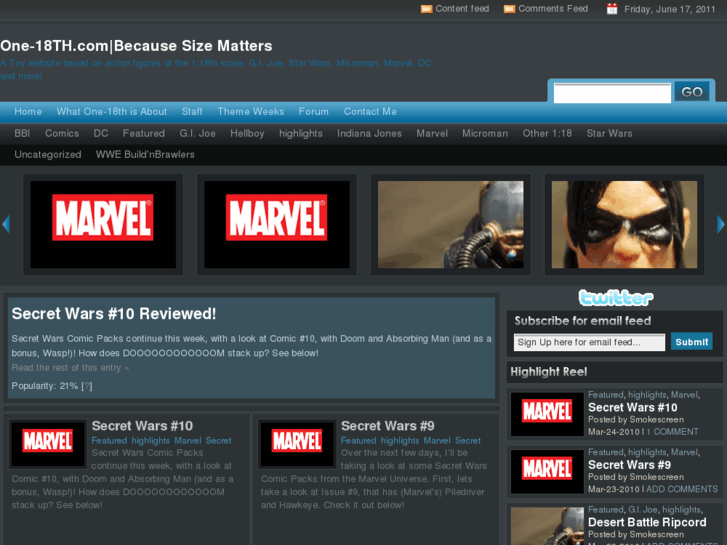
Task: Click Marvel thumbnail beside Secret Wars #10 post
Action: click(x=48, y=443)
